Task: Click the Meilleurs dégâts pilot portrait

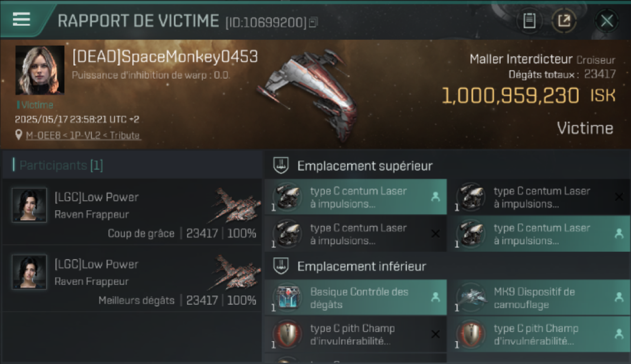Action: coord(30,272)
